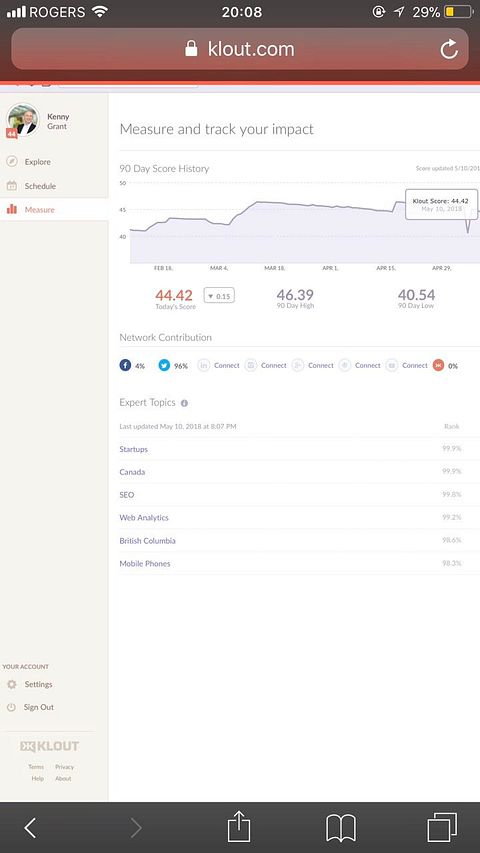Show Safari open tabs
This screenshot has height=853, width=480.
[x=442, y=828]
